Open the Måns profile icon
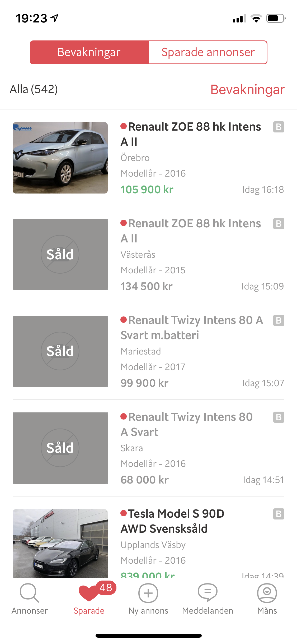The height and width of the screenshot is (644, 297). click(x=267, y=593)
